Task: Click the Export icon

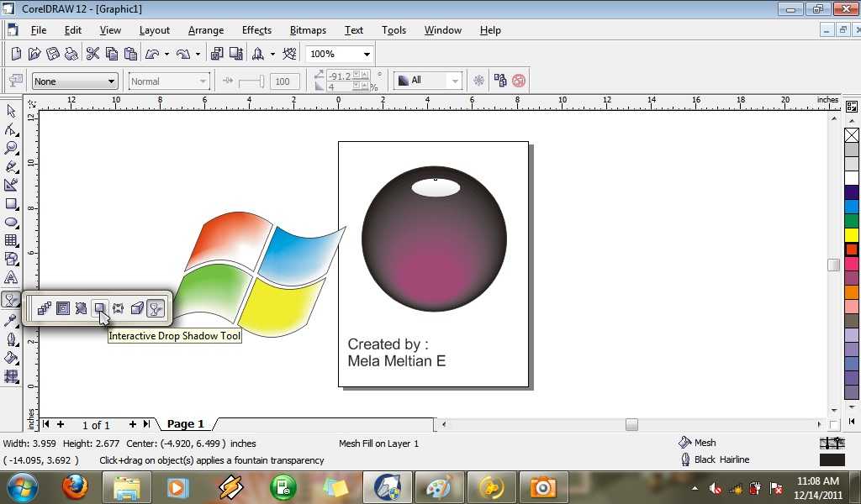Action: click(236, 54)
